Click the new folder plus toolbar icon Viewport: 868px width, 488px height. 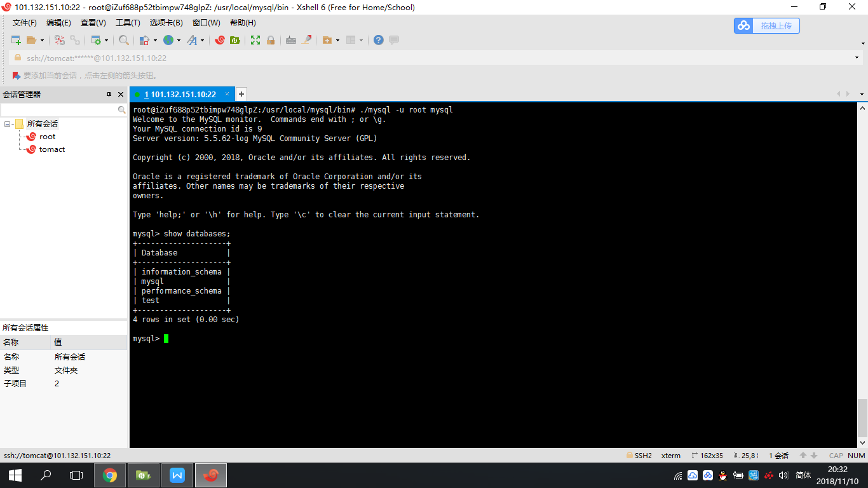coord(327,40)
